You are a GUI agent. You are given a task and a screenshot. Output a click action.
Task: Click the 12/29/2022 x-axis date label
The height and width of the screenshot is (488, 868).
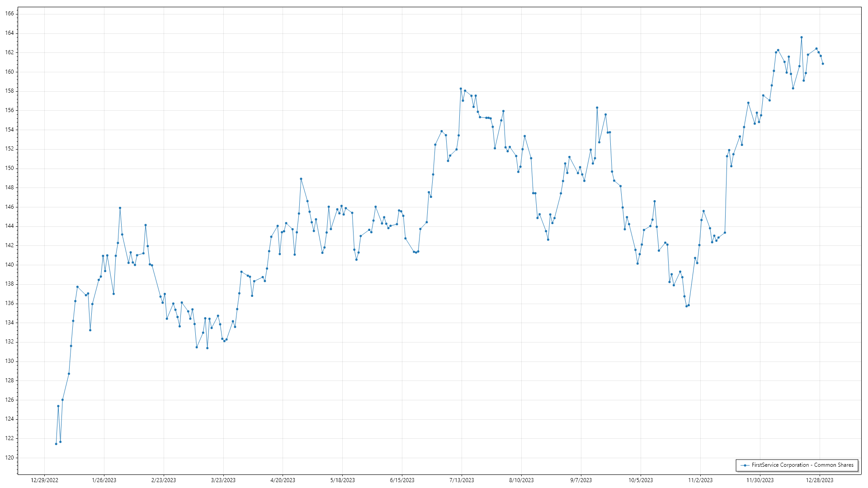(44, 480)
